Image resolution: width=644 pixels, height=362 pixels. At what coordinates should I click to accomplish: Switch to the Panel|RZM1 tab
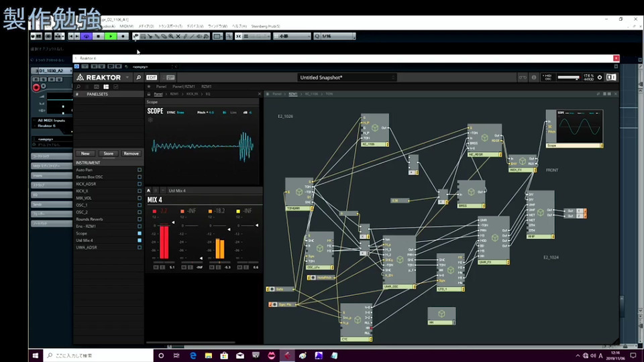184,86
